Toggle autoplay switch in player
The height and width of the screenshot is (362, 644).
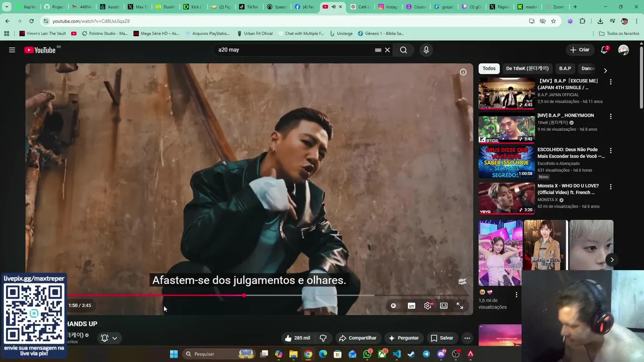coord(393,306)
